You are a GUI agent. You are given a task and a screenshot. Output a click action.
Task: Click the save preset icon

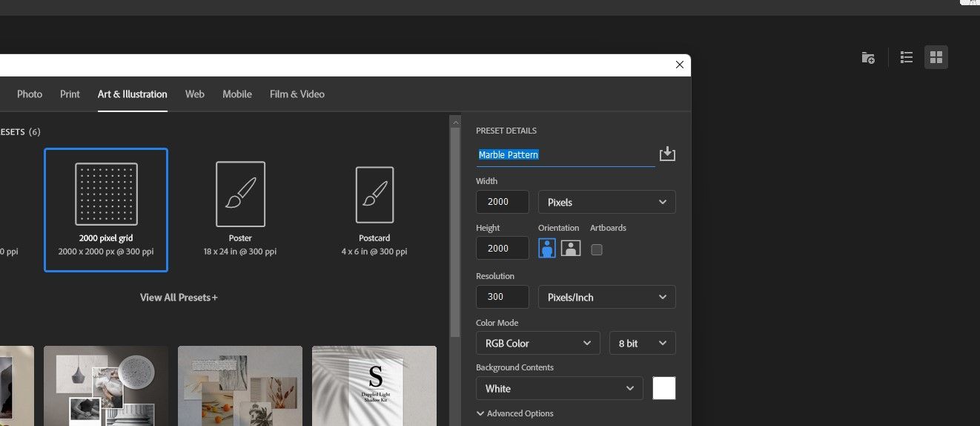(667, 154)
